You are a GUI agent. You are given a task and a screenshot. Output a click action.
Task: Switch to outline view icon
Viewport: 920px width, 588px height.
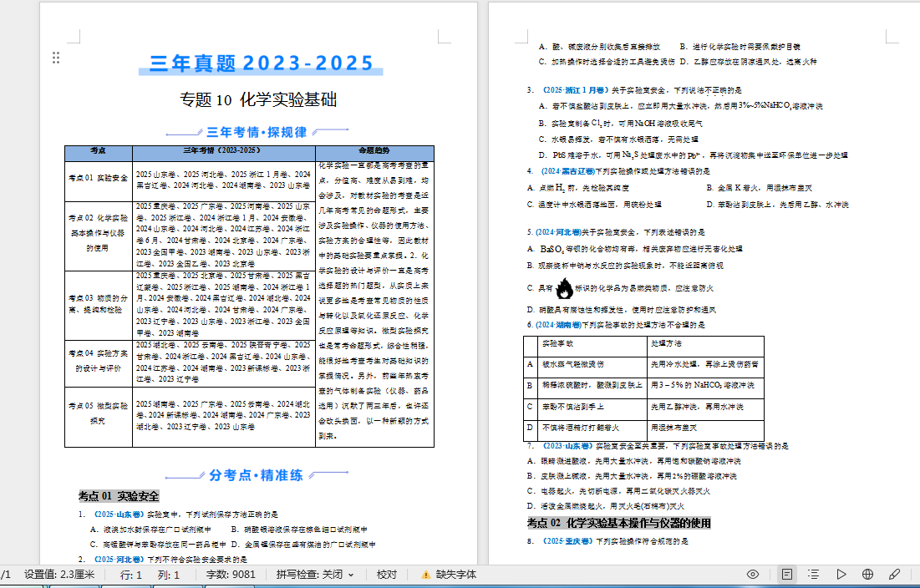point(813,575)
